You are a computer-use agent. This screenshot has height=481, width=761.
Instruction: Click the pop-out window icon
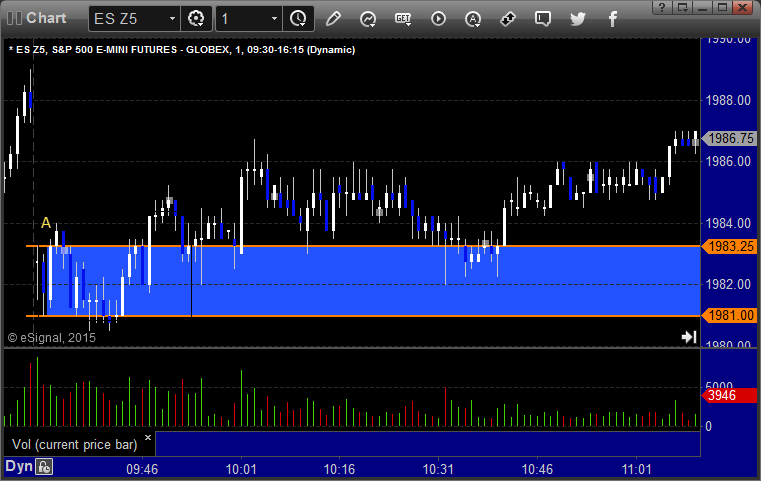point(683,7)
